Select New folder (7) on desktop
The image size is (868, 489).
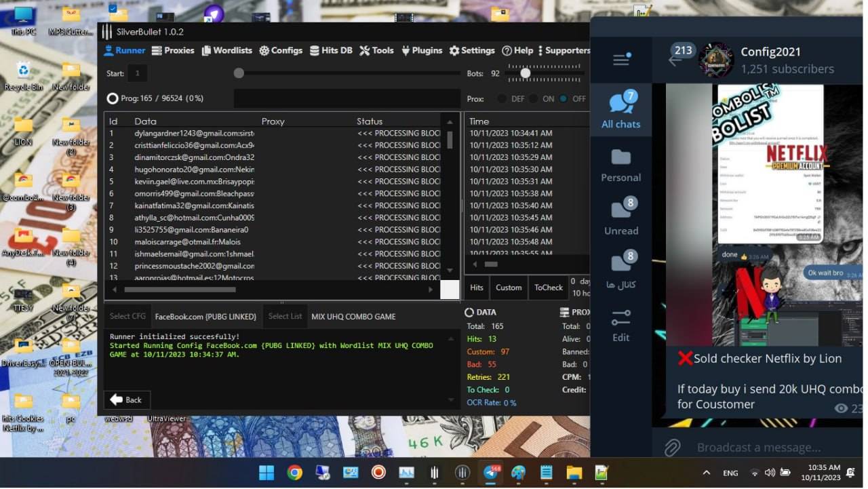point(71,300)
